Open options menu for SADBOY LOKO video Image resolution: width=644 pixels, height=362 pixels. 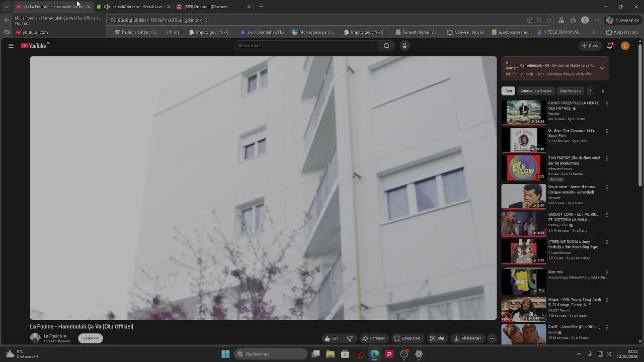[607, 215]
